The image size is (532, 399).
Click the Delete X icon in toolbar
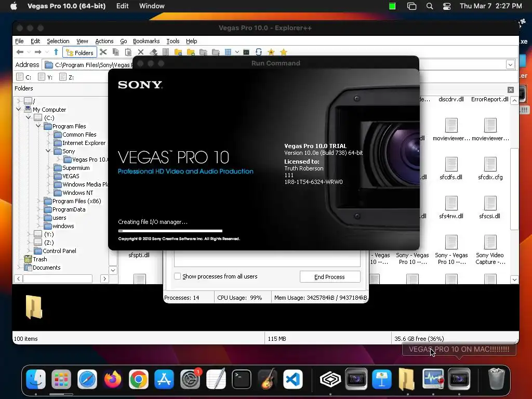pos(140,52)
